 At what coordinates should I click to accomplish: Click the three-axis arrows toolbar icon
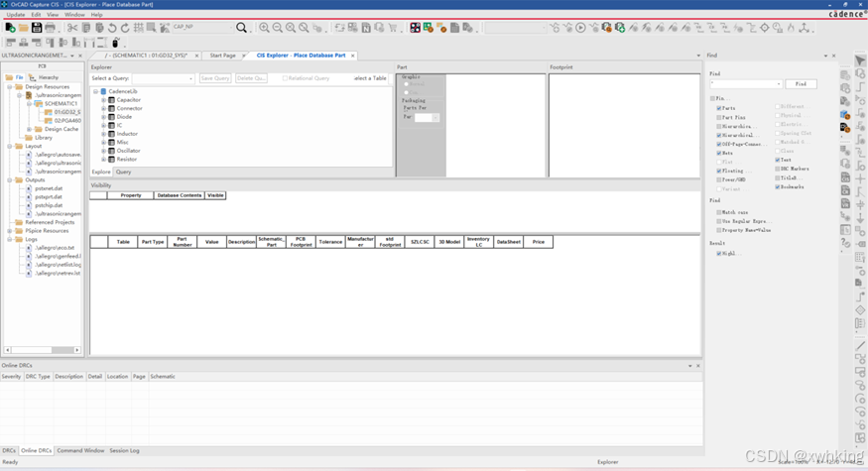coord(805,28)
